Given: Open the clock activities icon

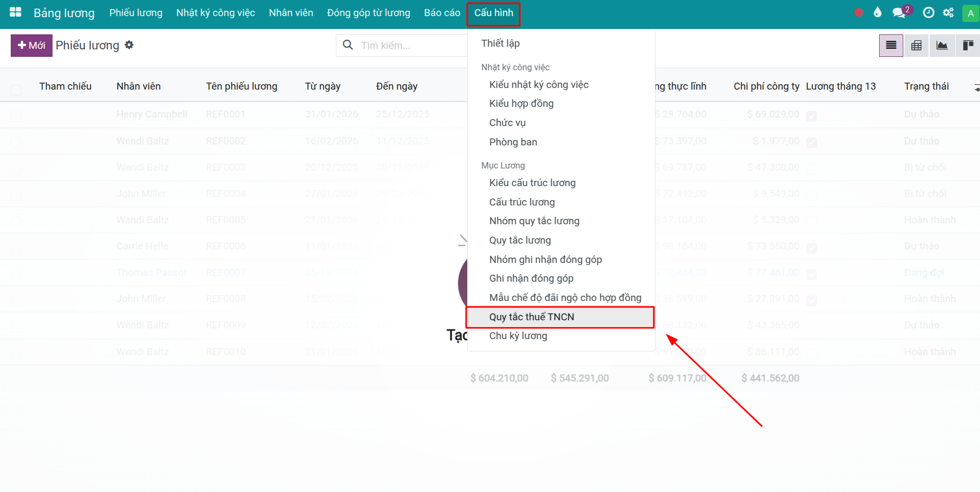Looking at the screenshot, I should 929,13.
